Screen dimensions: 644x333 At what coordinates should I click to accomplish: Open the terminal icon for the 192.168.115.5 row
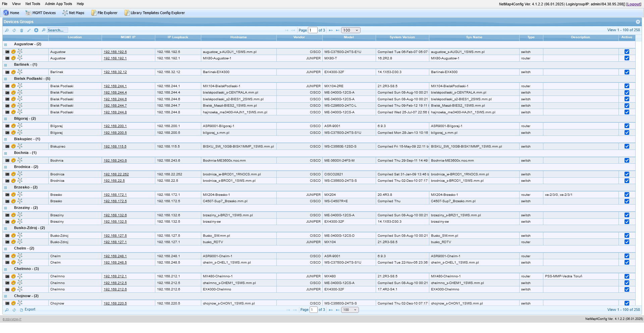click(7, 146)
